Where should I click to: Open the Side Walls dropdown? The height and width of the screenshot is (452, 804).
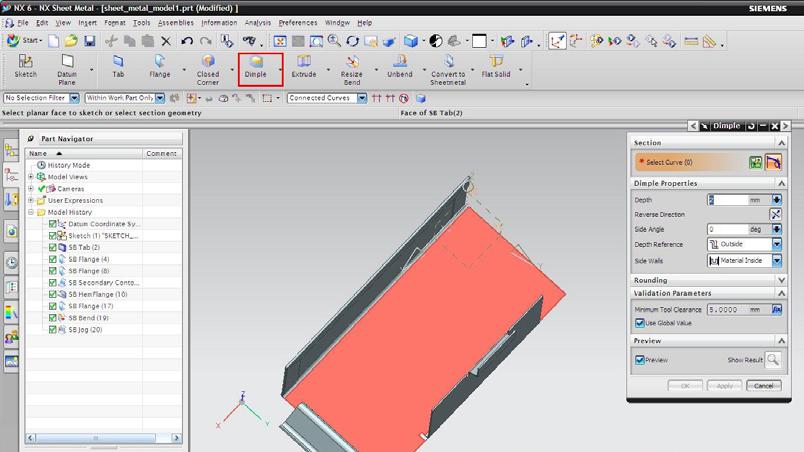(x=777, y=261)
